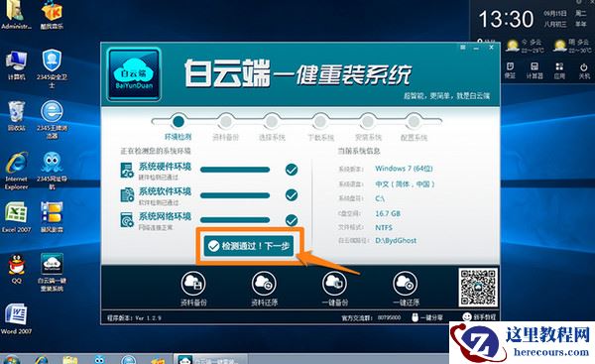Image resolution: width=595 pixels, height=364 pixels.
Task: Click the BaiYunDuan cloud logo
Action: click(x=134, y=74)
